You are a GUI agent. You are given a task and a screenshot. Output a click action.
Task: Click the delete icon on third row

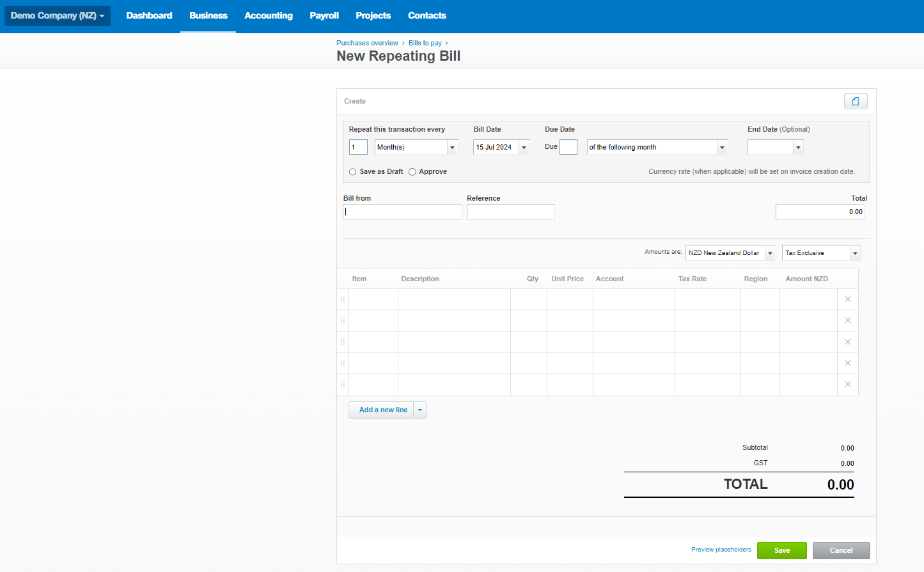coord(847,342)
